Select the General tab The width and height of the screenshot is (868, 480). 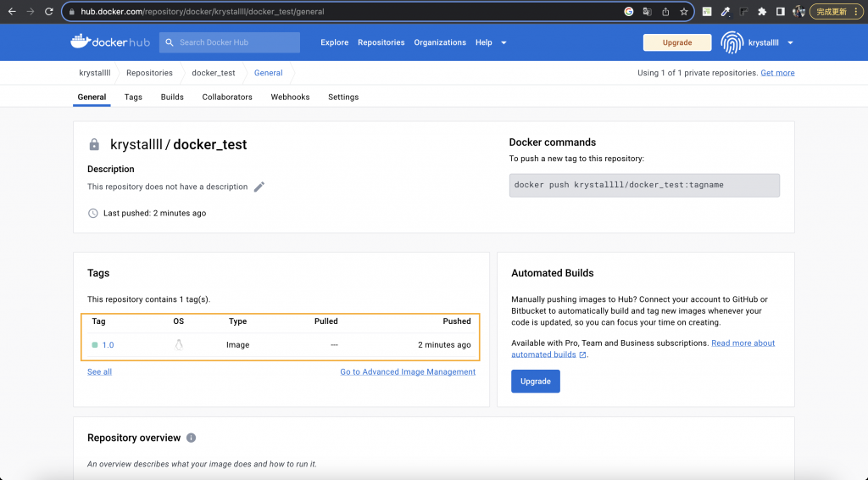[92, 97]
